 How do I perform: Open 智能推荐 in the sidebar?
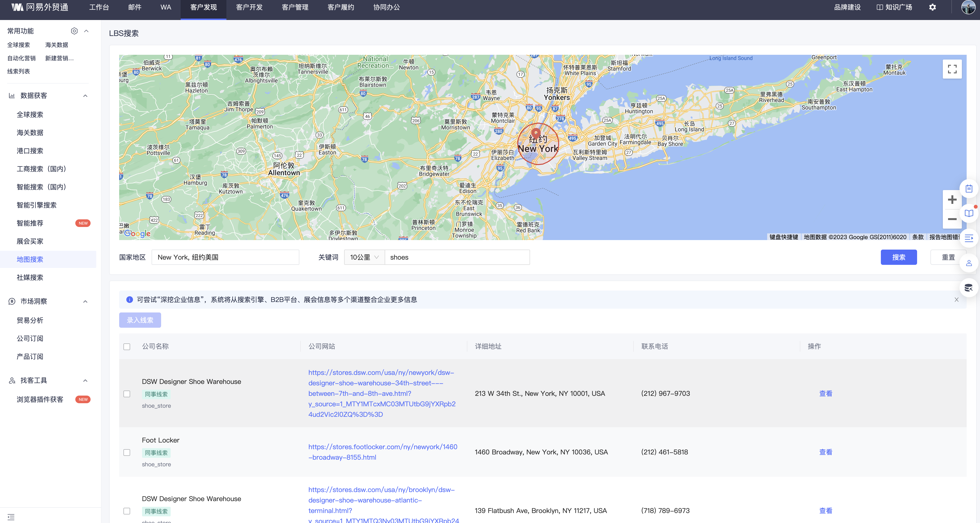(30, 223)
